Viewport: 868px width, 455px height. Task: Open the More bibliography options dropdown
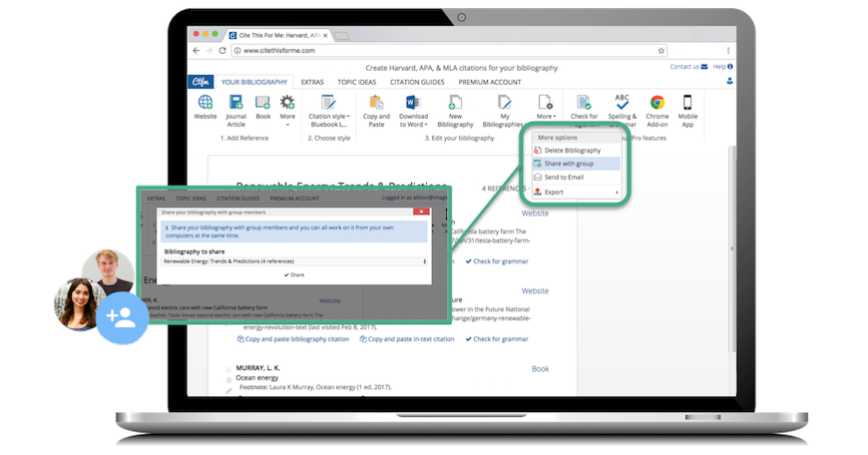[x=546, y=107]
